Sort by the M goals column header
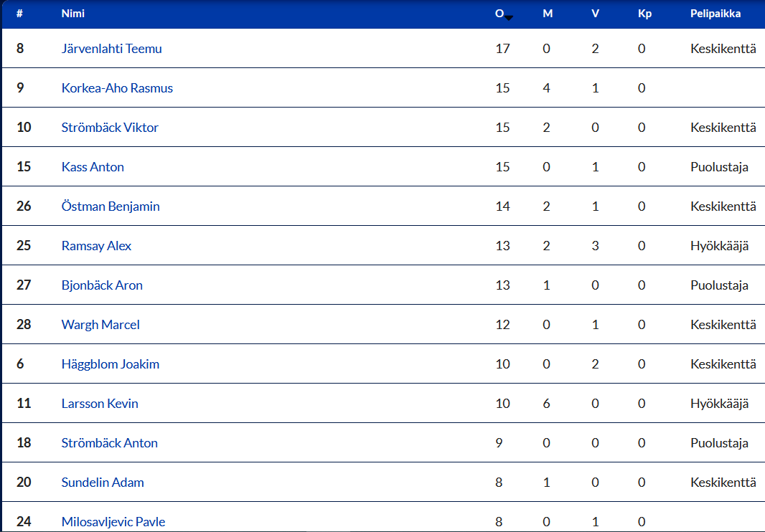The image size is (765, 532). 548,14
